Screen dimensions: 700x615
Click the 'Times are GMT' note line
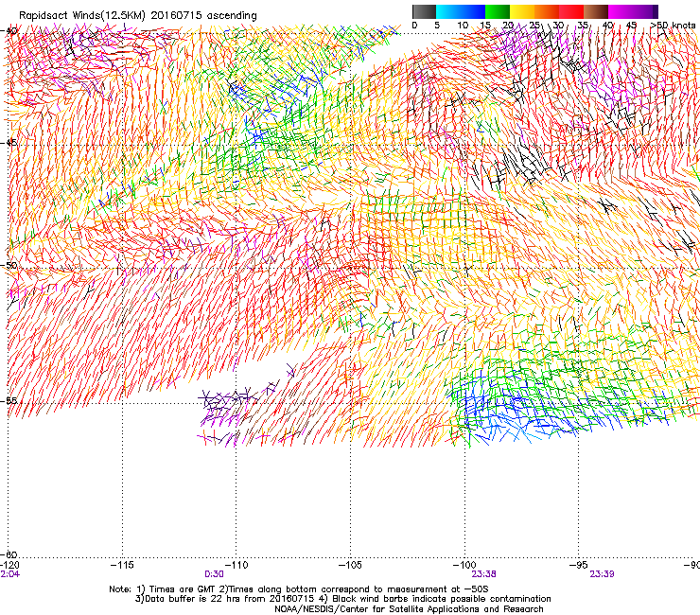point(299,589)
